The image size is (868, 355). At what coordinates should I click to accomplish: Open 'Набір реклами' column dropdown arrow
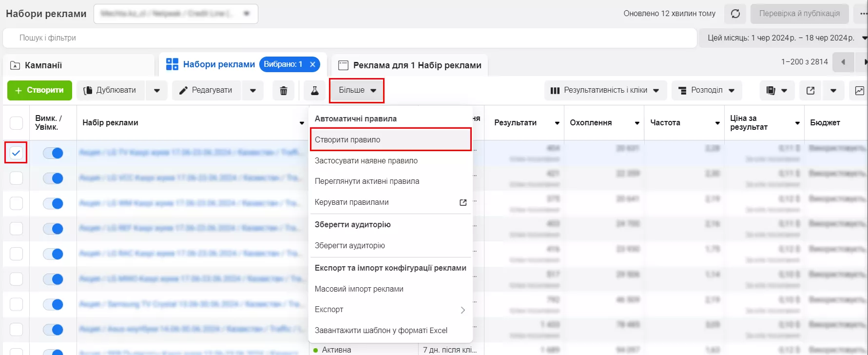tap(302, 123)
